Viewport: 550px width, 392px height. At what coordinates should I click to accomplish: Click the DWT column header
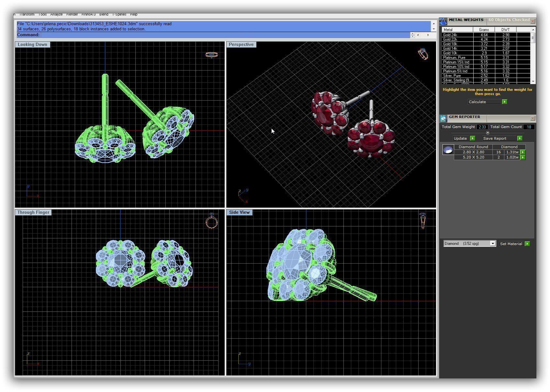coord(506,29)
